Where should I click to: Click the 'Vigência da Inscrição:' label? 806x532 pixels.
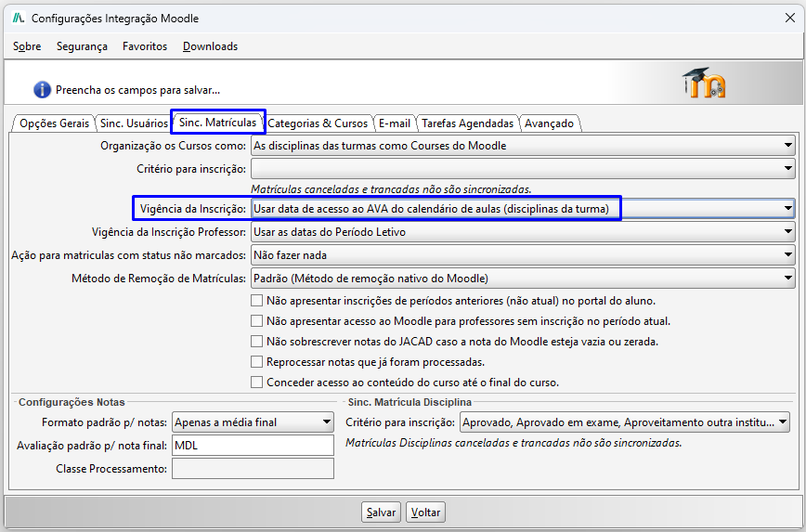pyautogui.click(x=193, y=209)
